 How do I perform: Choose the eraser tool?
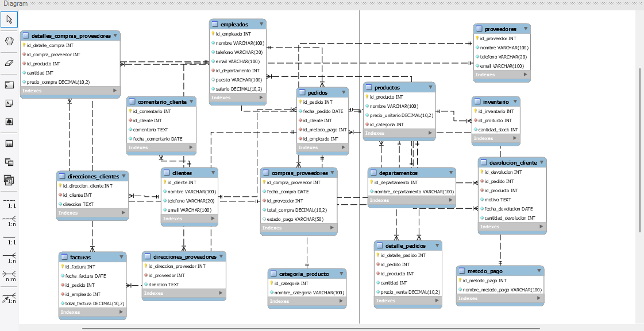9,63
